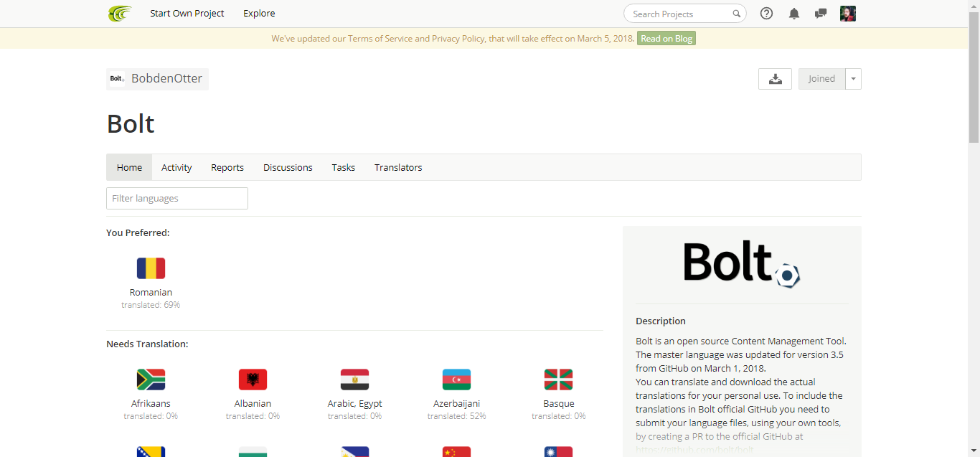Open the Romanian language link
Screen dimensions: 980x457
(151, 293)
